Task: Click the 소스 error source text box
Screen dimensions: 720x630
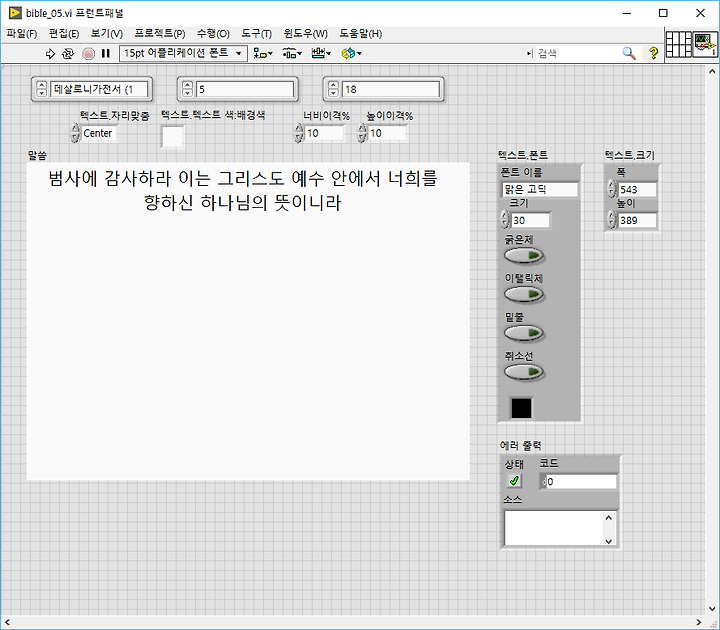Action: (554, 529)
